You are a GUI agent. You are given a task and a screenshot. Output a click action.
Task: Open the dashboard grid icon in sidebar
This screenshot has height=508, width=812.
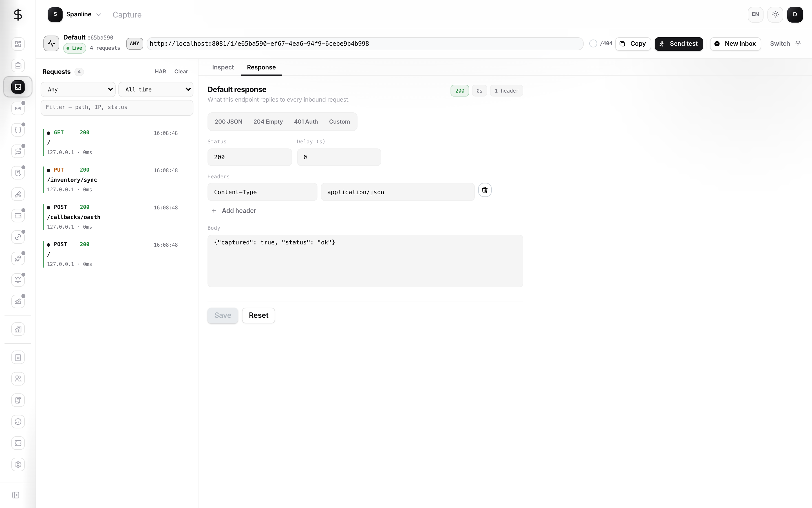pos(18,44)
